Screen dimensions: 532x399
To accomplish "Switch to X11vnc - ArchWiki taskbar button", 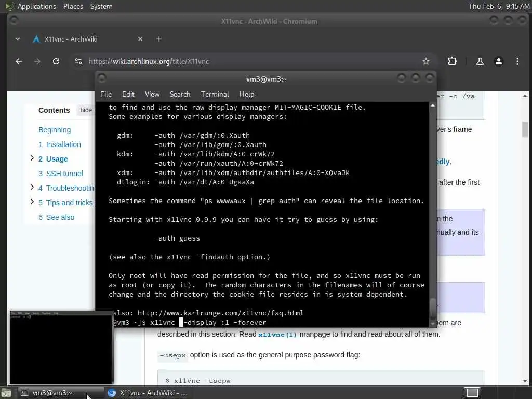I will [148, 393].
